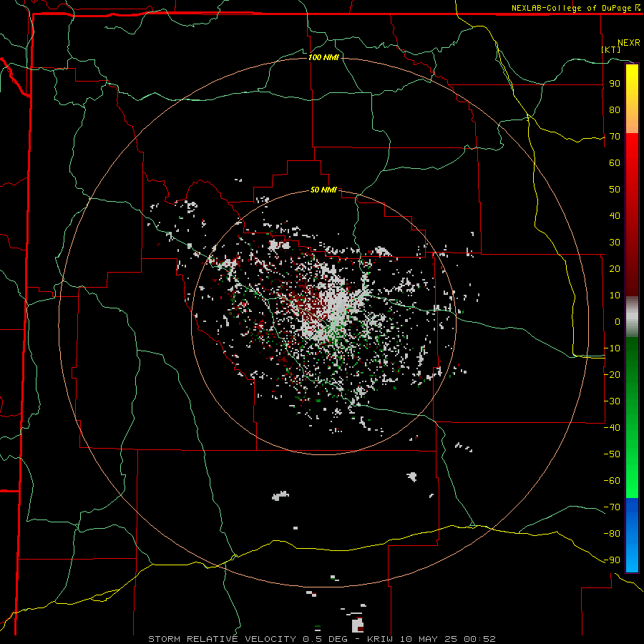Click the -60 value on velocity scale
Image resolution: width=644 pixels, height=644 pixels.
tap(612, 481)
